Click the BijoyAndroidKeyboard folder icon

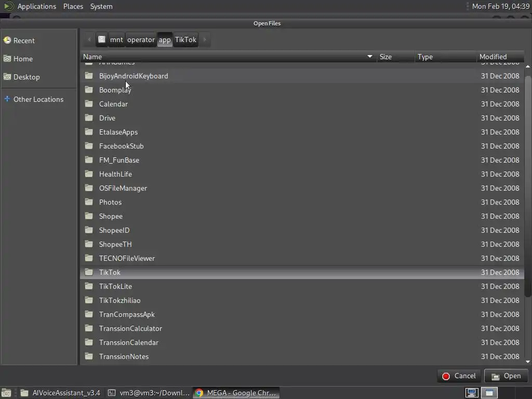[x=89, y=76]
